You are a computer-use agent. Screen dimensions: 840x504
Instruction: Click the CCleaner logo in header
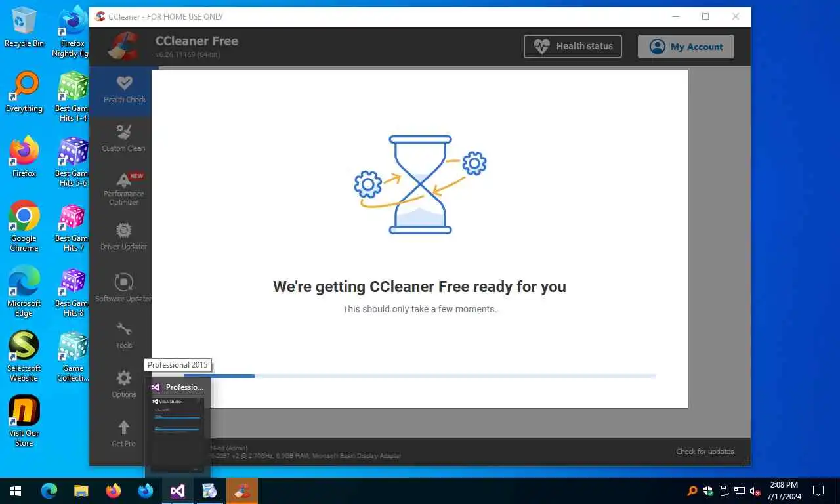pyautogui.click(x=123, y=46)
